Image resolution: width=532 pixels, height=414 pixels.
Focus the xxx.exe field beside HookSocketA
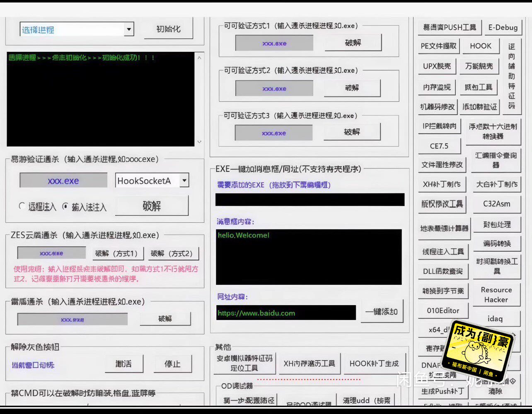(x=63, y=181)
